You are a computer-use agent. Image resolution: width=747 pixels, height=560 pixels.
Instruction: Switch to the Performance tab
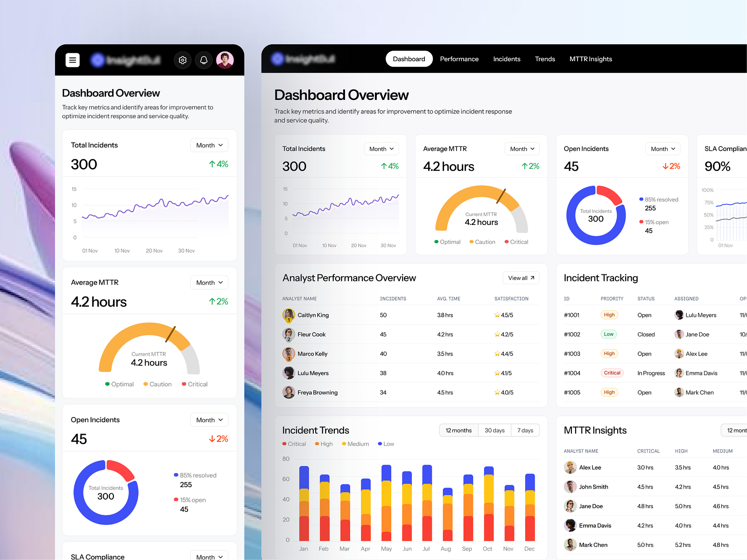coord(459,59)
